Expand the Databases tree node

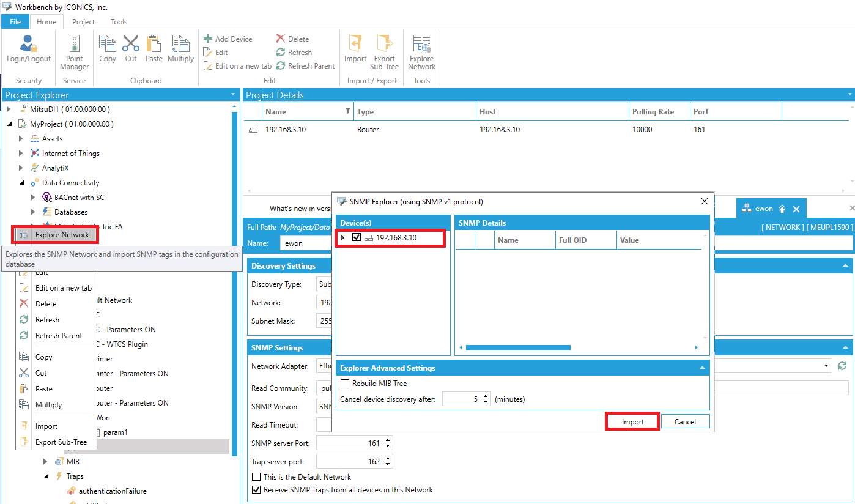(x=33, y=212)
